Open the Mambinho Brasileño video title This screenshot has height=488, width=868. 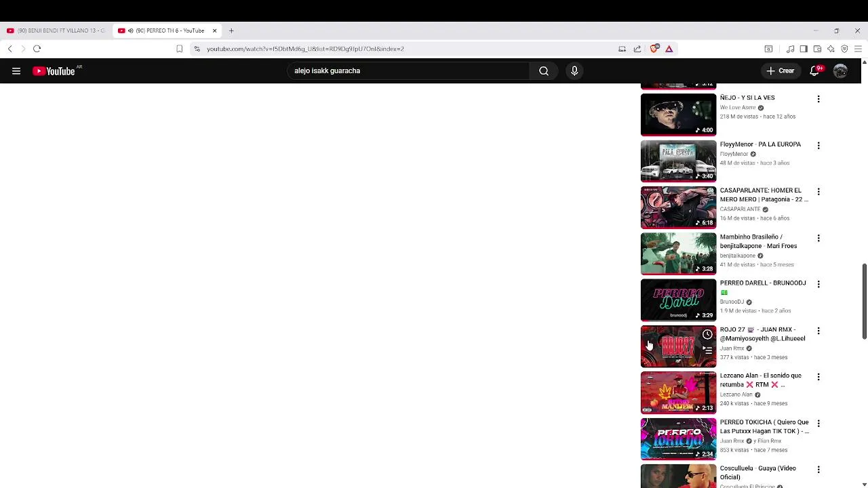click(x=758, y=241)
